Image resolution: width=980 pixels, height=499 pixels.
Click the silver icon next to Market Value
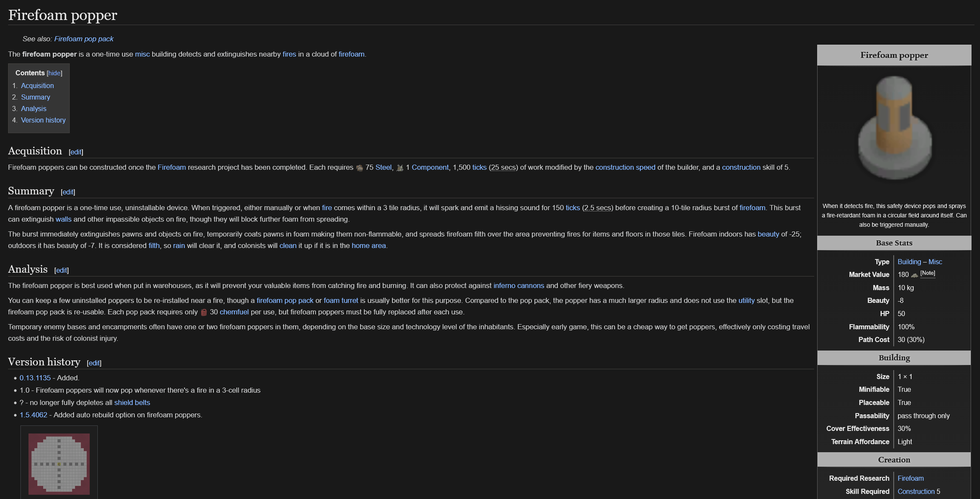(915, 275)
